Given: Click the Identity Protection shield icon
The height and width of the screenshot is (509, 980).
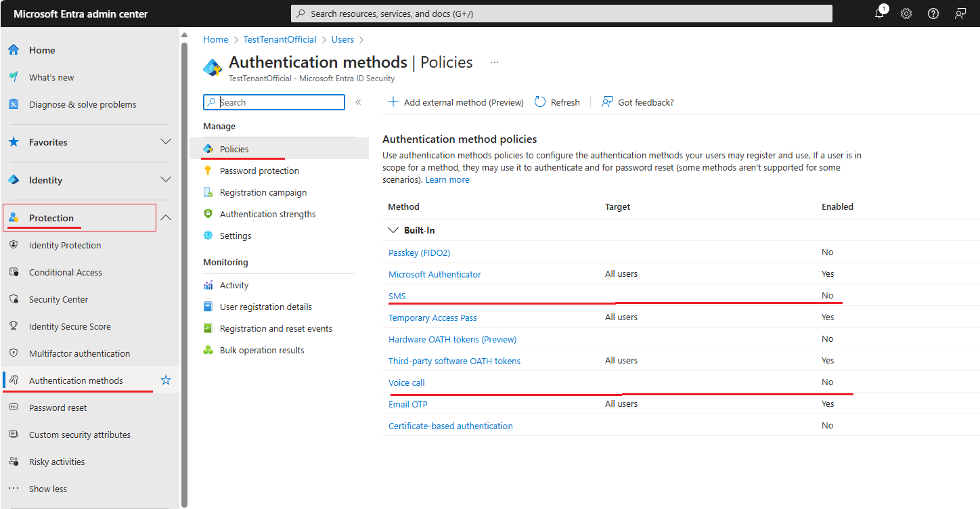Looking at the screenshot, I should [x=14, y=245].
